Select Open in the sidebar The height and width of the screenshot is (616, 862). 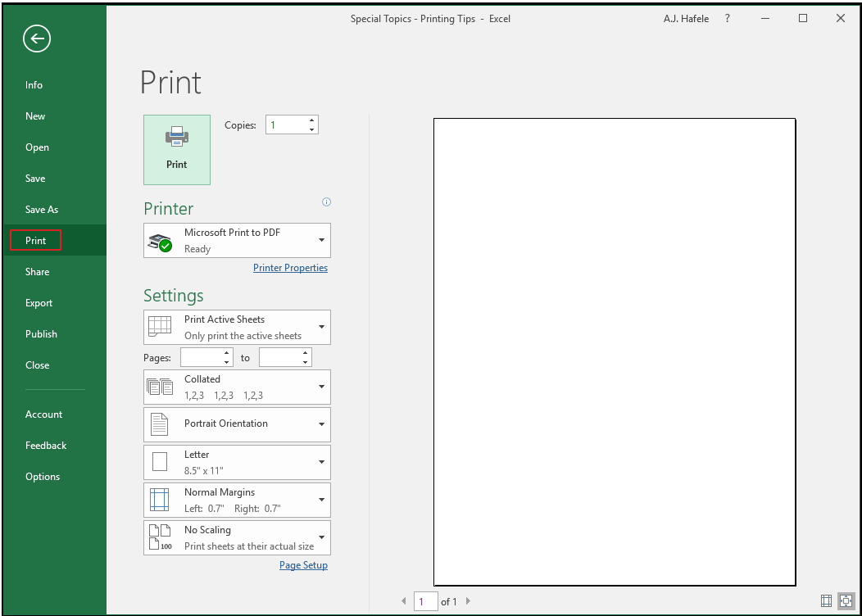point(37,147)
